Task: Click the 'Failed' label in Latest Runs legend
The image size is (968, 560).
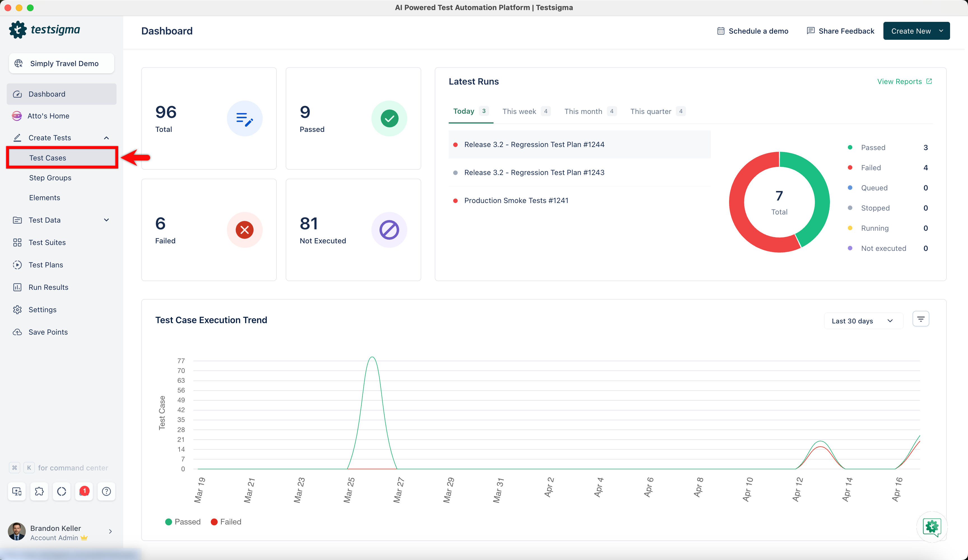Action: (871, 168)
